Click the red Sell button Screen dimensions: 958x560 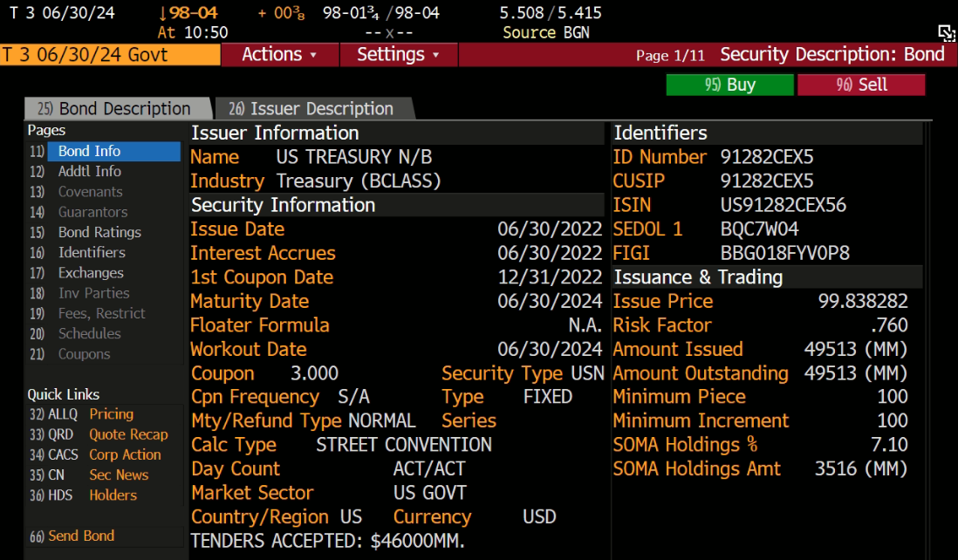(x=861, y=85)
